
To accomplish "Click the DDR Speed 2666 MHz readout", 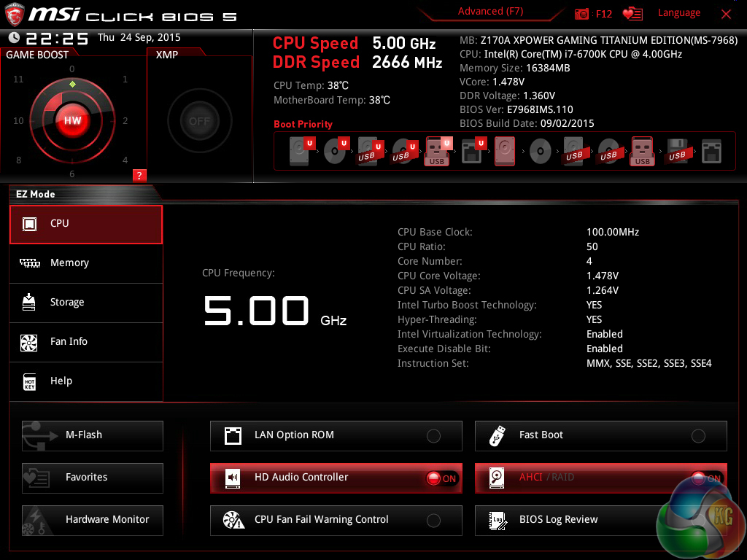I will point(357,63).
